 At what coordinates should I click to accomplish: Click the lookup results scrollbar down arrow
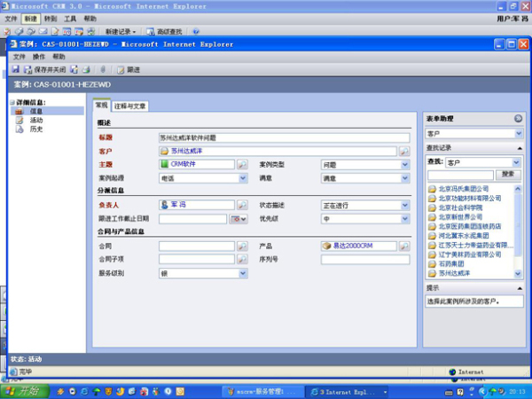coord(518,273)
